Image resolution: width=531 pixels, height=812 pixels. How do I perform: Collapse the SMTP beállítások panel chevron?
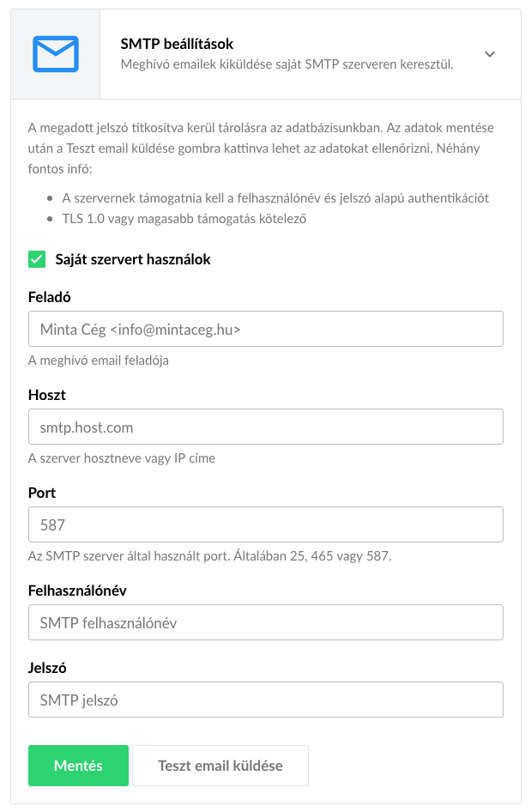490,54
